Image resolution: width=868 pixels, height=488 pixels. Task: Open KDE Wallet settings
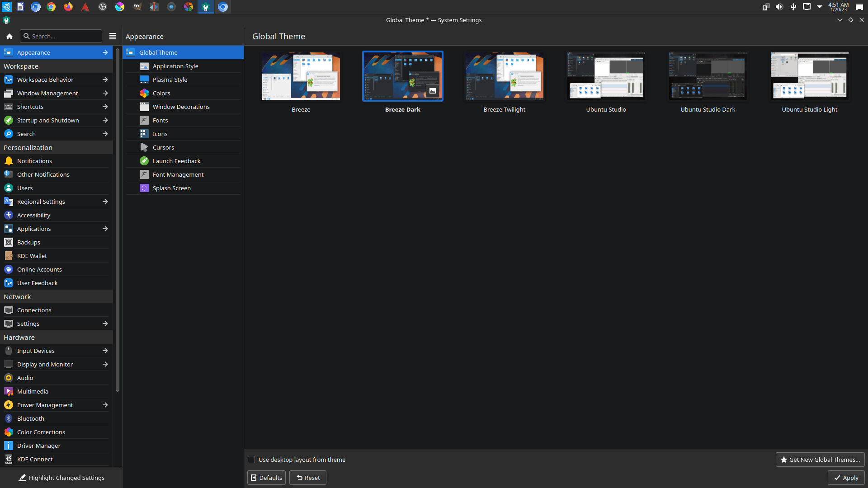(32, 256)
